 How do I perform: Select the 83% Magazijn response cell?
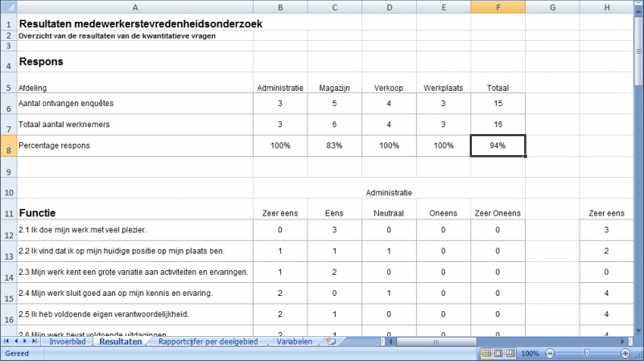tap(335, 146)
